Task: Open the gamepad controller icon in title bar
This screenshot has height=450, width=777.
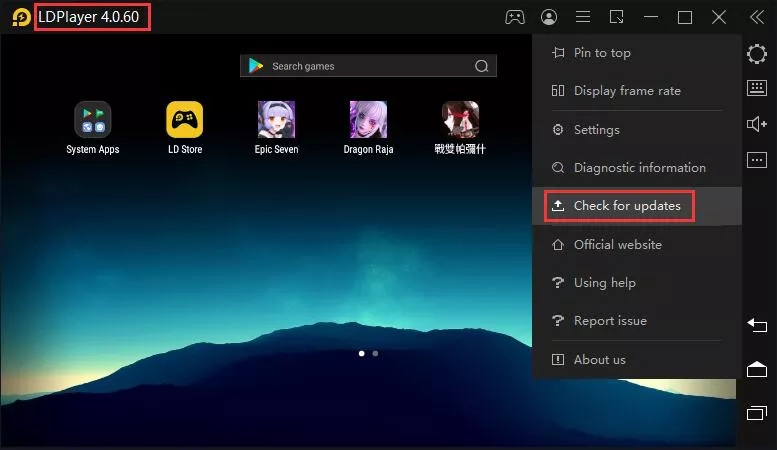Action: pos(515,17)
